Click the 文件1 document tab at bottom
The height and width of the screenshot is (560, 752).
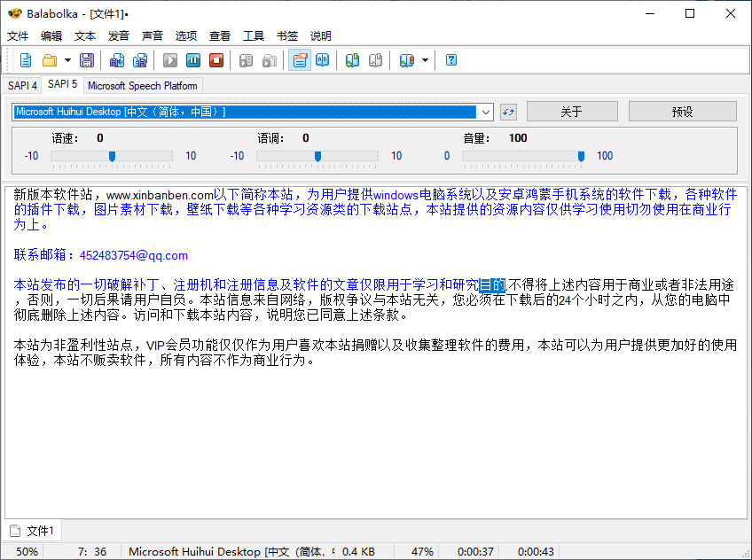coord(33,531)
